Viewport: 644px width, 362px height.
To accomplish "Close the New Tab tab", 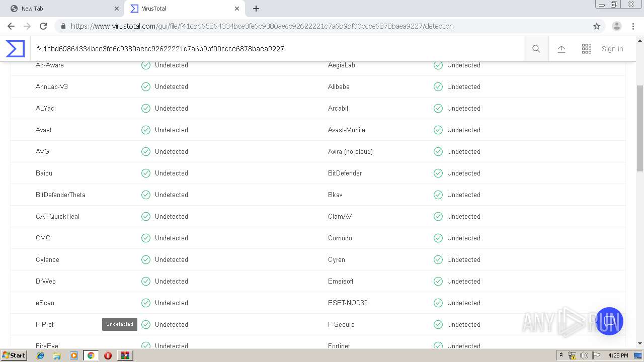I will click(x=117, y=9).
